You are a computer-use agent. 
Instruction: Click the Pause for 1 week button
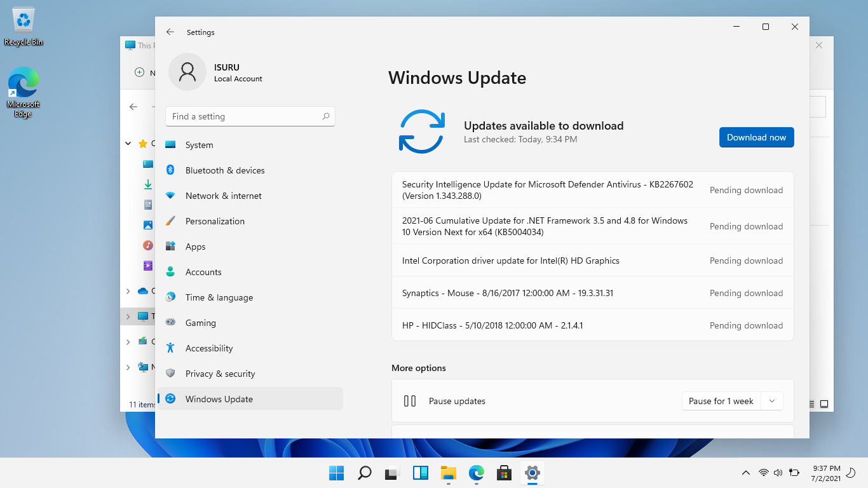pyautogui.click(x=721, y=401)
